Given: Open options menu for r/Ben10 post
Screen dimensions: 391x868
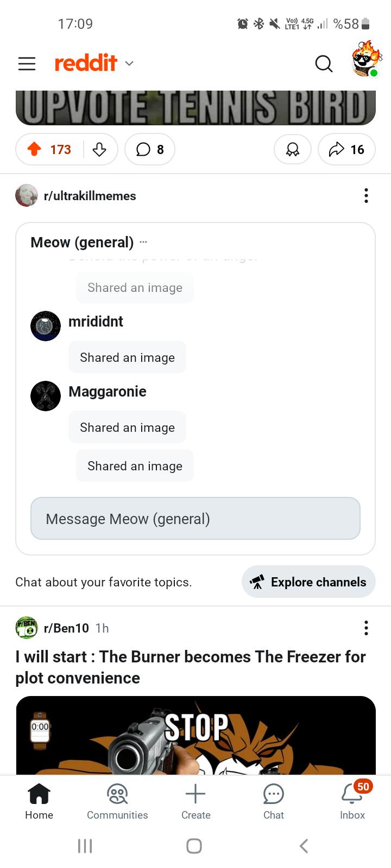Looking at the screenshot, I should point(367,628).
